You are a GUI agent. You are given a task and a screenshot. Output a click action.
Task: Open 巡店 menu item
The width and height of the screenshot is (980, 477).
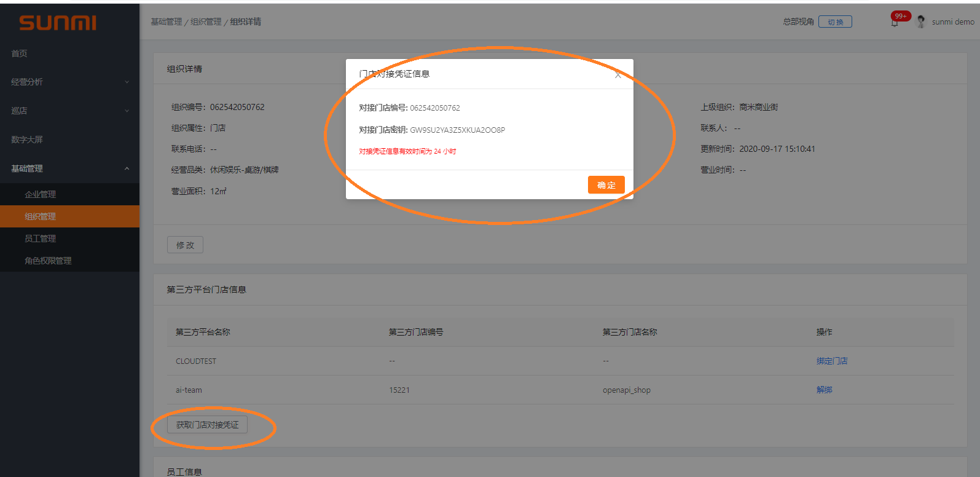pos(19,111)
